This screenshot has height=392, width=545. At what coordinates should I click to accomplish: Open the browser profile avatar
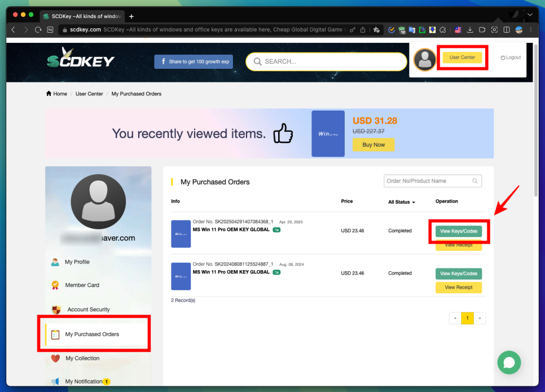click(x=519, y=30)
